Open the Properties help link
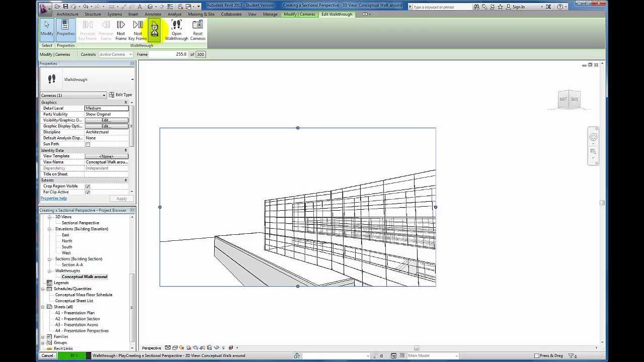Image resolution: width=644 pixels, height=362 pixels. pos(53,198)
